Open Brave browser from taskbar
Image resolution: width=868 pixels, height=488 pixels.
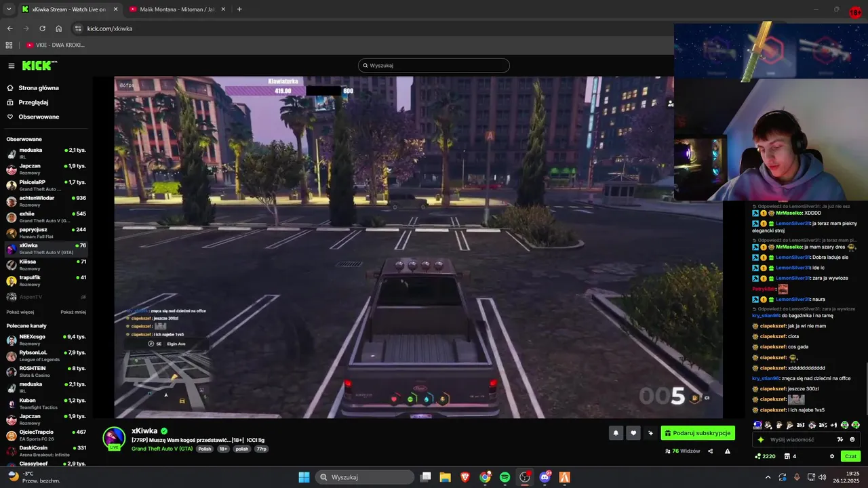pos(465,477)
